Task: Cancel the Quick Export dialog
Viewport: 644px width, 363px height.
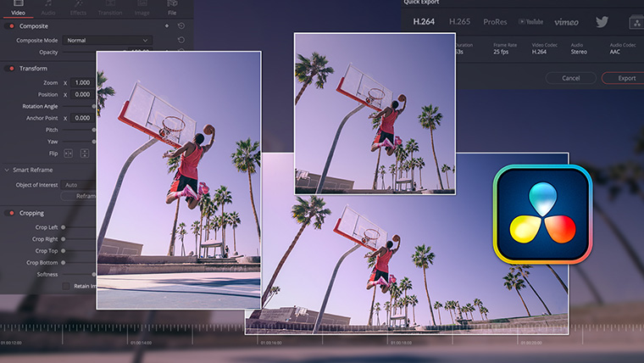Action: tap(570, 78)
